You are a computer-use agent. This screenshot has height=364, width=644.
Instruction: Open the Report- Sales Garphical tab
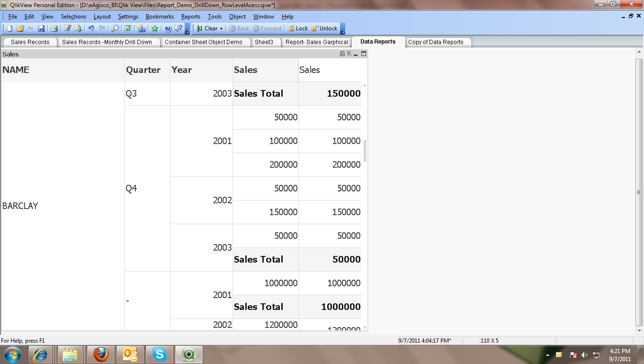point(317,42)
